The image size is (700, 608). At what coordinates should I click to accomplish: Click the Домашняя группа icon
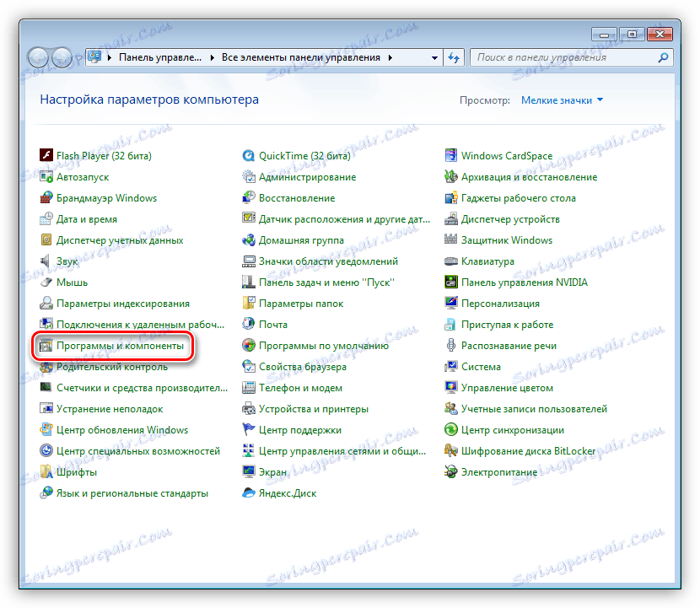coord(248,239)
